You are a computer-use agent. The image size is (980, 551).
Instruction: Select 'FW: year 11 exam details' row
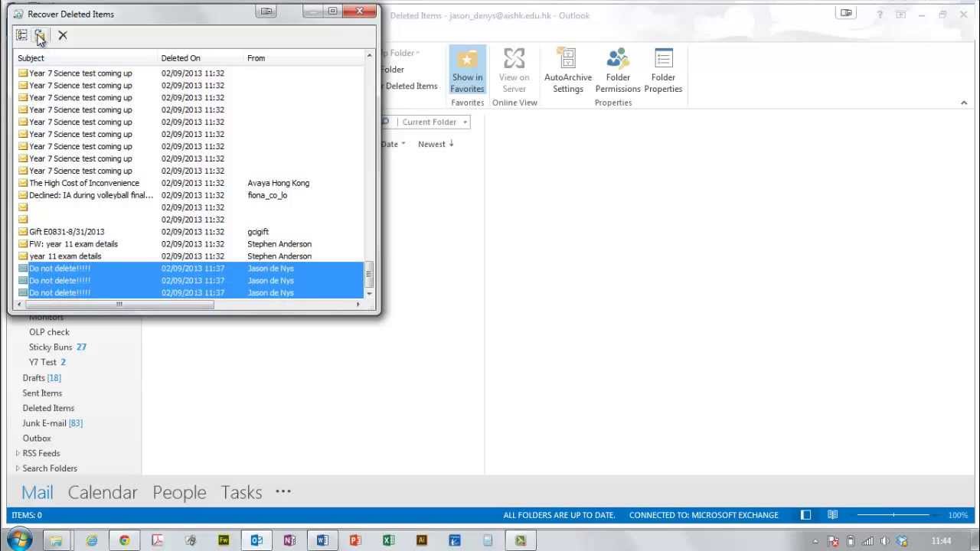[190, 244]
